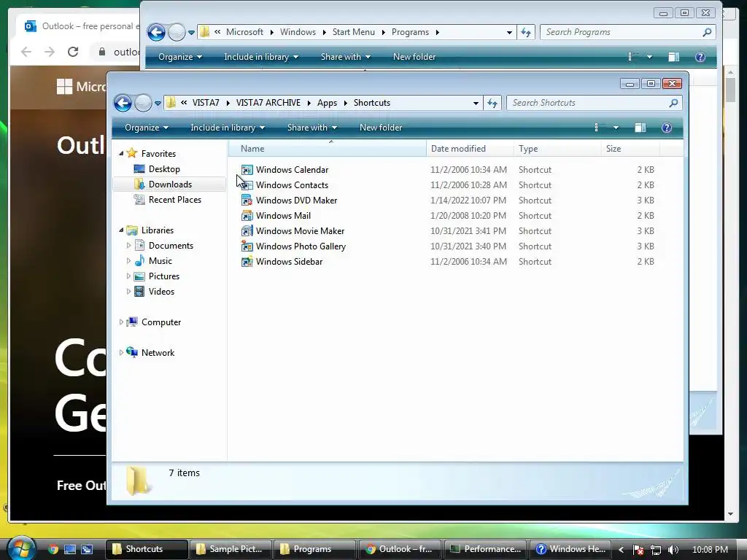Select the Windows Photo Gallery shortcut icon
This screenshot has height=560, width=747.
pyautogui.click(x=247, y=246)
